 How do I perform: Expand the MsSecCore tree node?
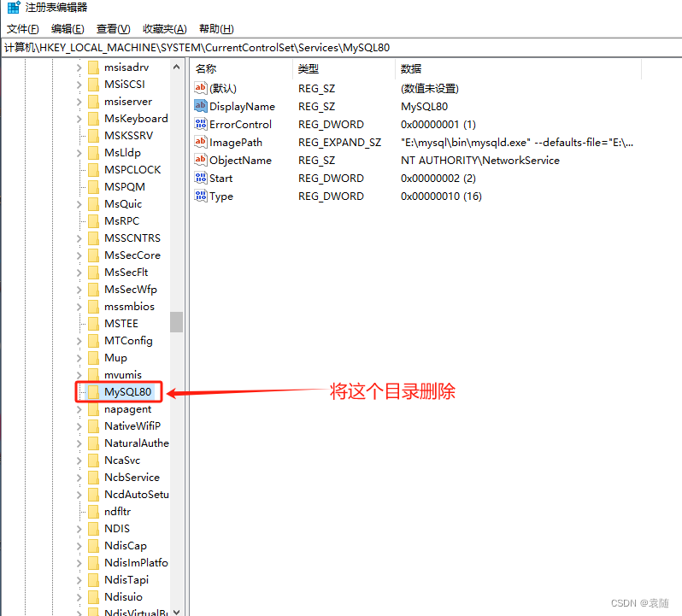[x=79, y=255]
